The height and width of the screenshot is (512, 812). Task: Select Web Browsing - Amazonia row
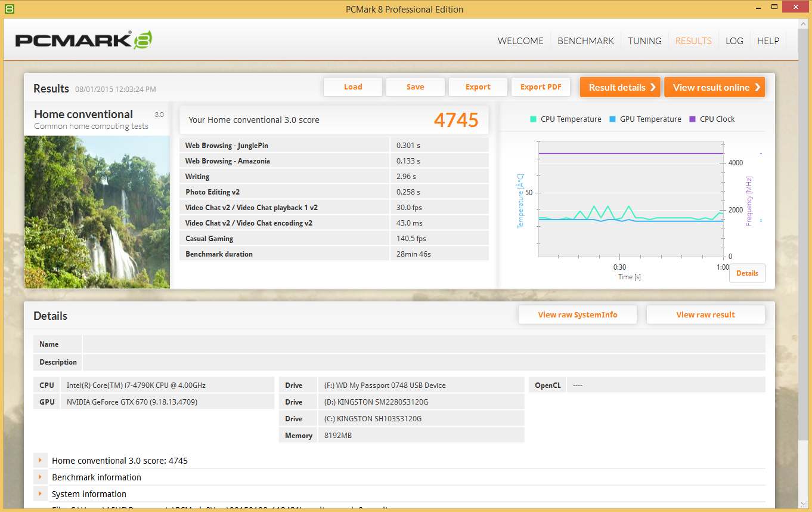[x=334, y=161]
